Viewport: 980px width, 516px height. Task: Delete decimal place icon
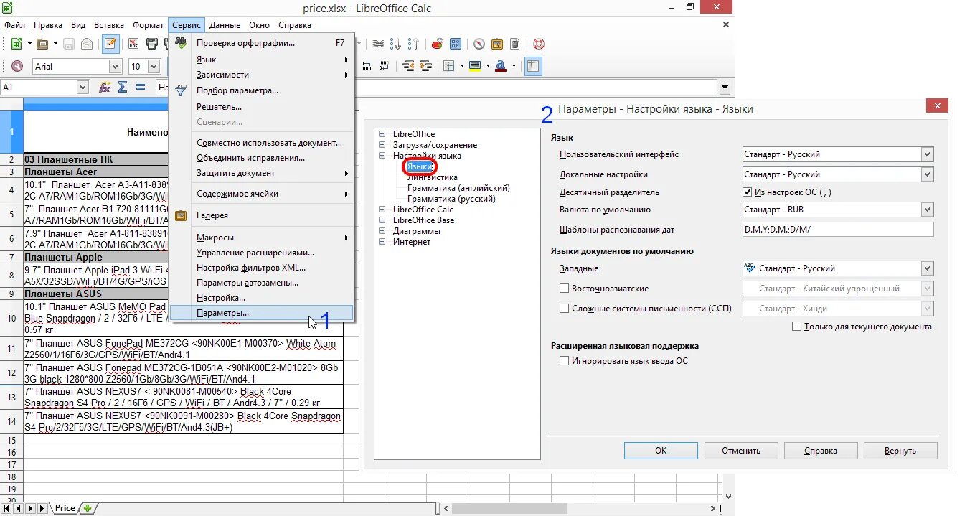[385, 66]
